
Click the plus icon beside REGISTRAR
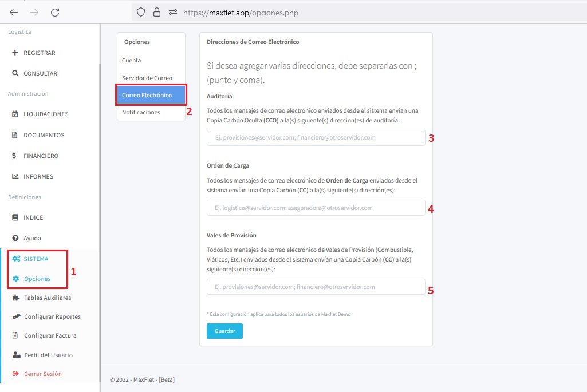(15, 53)
